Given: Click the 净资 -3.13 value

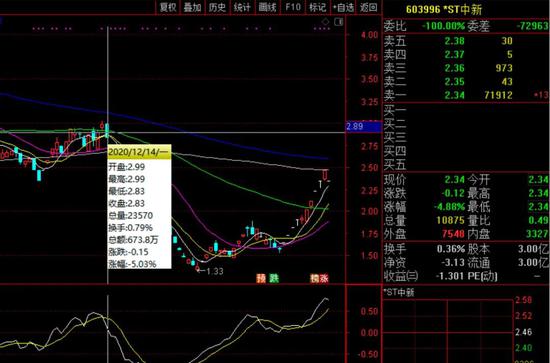Looking at the screenshot, I should 453,263.
